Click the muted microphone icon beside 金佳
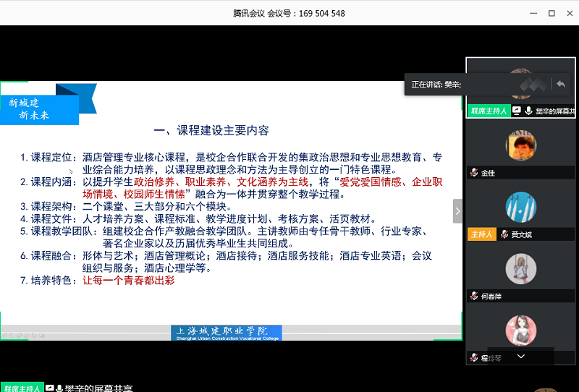579x392 pixels. 474,172
